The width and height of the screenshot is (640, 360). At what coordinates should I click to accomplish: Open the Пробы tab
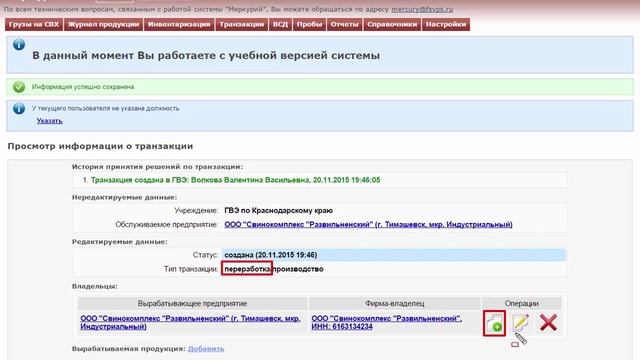tap(309, 24)
